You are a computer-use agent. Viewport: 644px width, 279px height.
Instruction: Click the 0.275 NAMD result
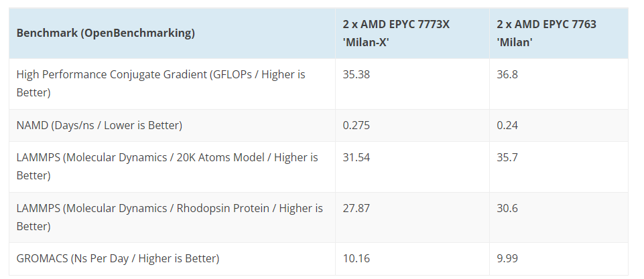(356, 125)
